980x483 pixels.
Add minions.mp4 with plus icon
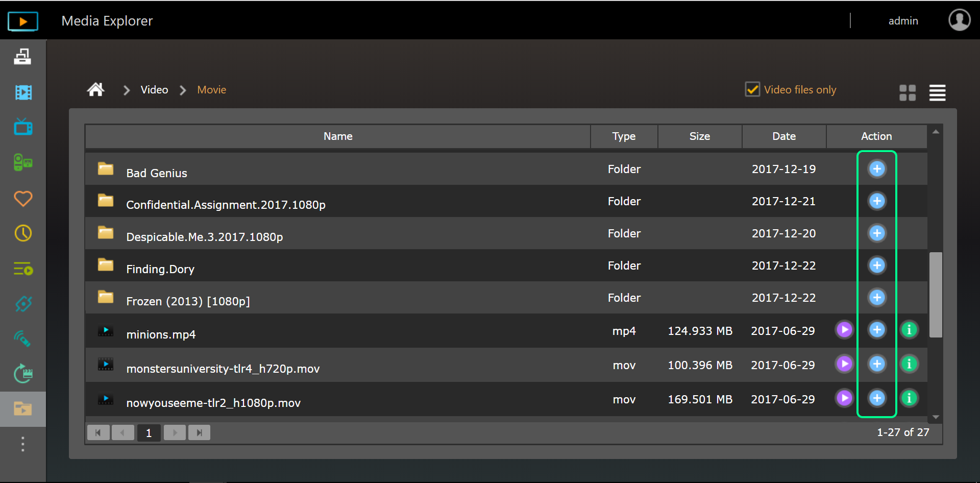click(x=877, y=330)
